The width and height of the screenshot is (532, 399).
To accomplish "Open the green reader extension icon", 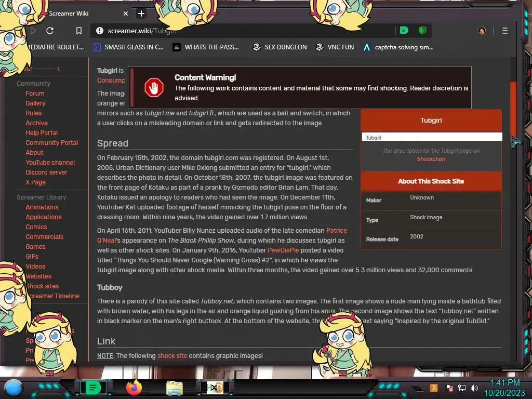I will pos(404,31).
